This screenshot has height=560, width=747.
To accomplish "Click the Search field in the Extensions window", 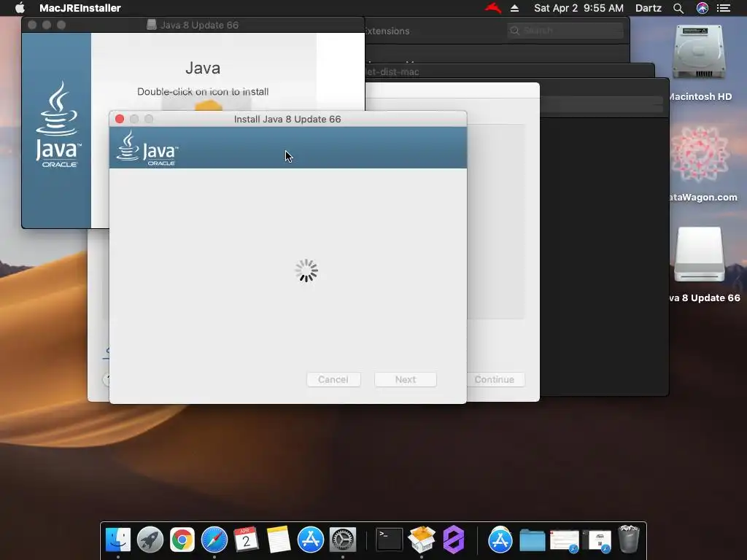I will [565, 31].
